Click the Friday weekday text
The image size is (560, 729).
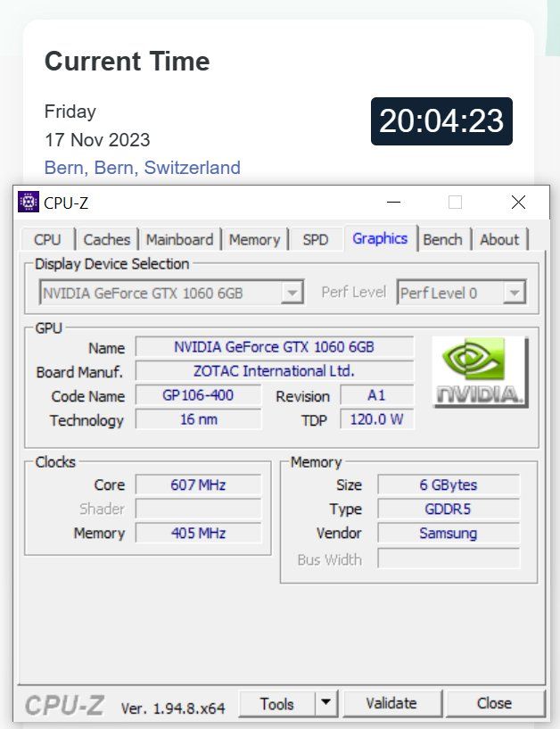[x=70, y=112]
